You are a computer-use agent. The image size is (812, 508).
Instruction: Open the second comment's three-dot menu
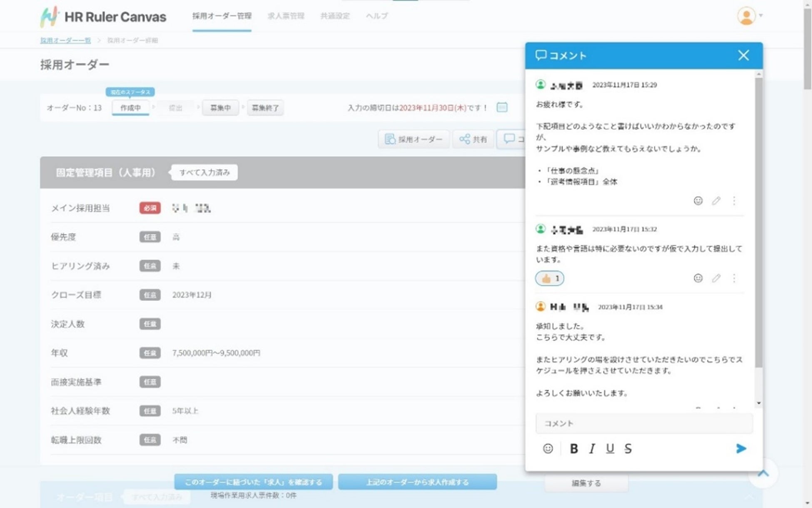click(x=734, y=278)
